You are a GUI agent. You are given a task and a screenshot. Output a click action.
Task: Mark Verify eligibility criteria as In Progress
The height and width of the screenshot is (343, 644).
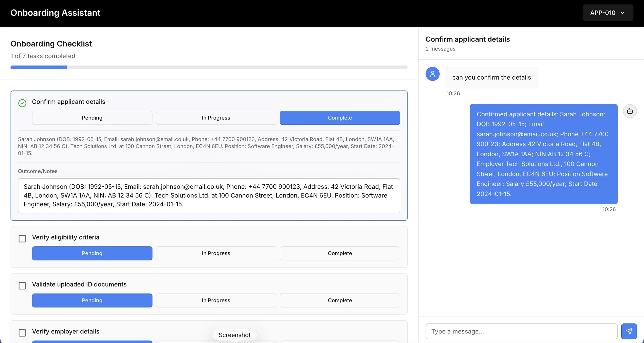[216, 253]
